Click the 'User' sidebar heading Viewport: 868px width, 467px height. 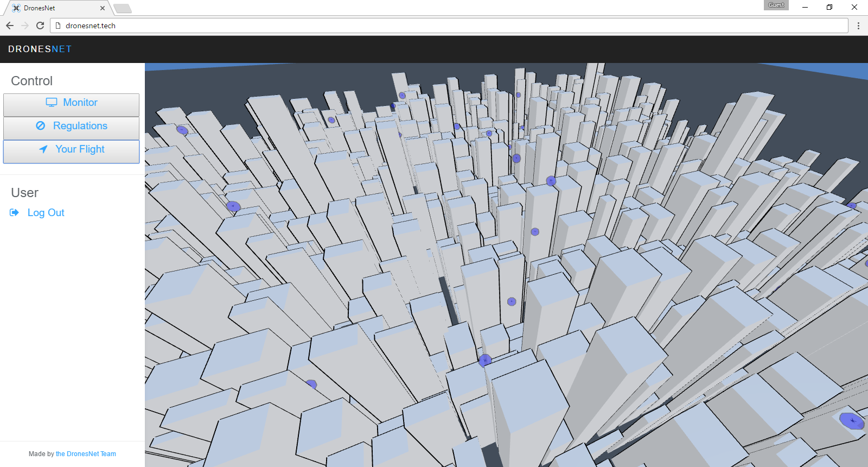[x=25, y=193]
